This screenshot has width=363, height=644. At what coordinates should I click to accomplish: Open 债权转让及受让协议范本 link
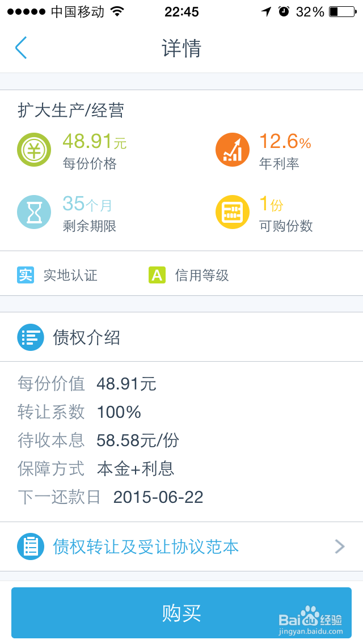click(x=146, y=546)
